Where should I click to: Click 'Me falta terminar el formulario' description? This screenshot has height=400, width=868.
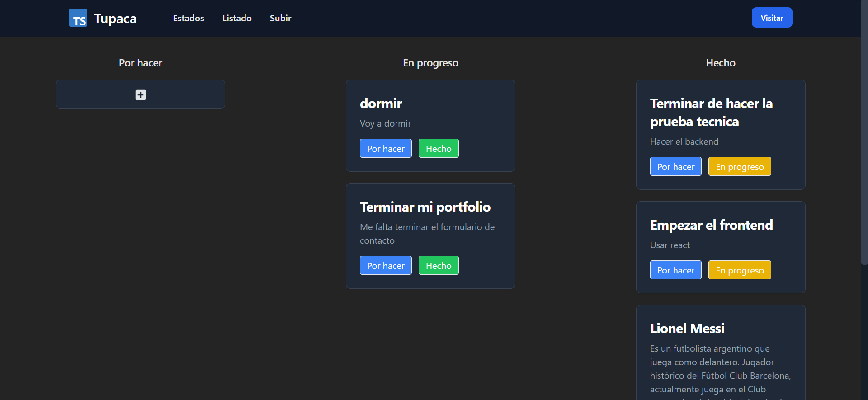[427, 234]
